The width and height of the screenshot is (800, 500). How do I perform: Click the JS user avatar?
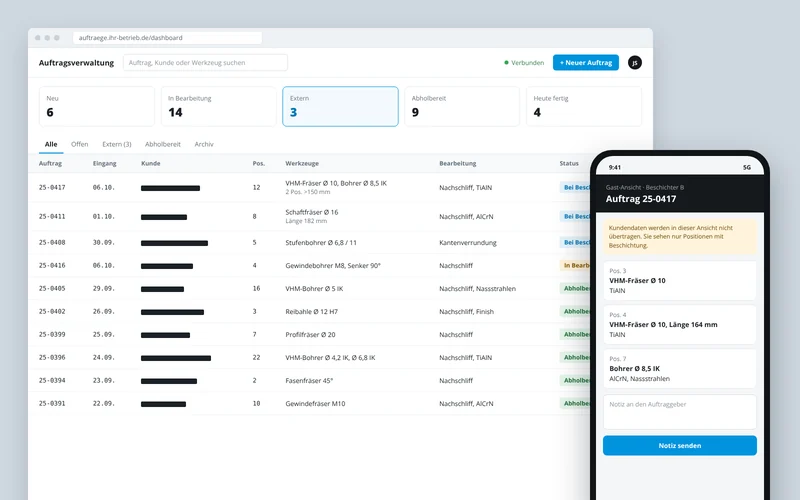(x=635, y=63)
